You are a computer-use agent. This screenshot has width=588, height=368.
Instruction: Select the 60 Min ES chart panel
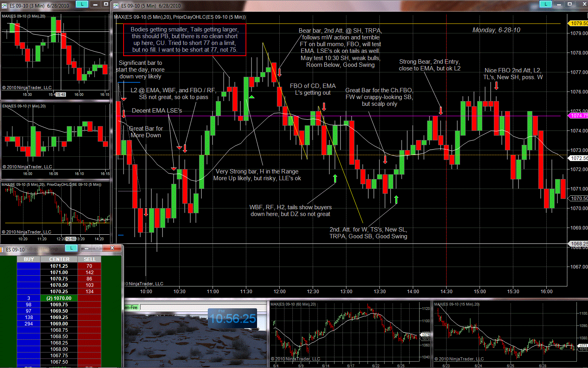click(346, 332)
